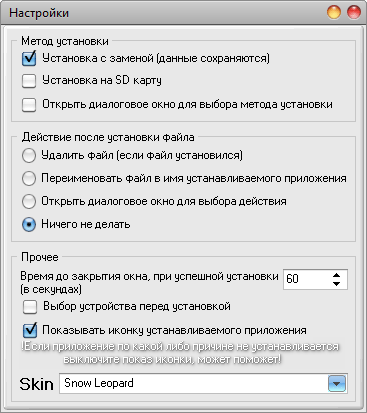Uncheck Показывать иконку устанавливаемого приложения
Screen dimensions: 367x413
[30, 330]
